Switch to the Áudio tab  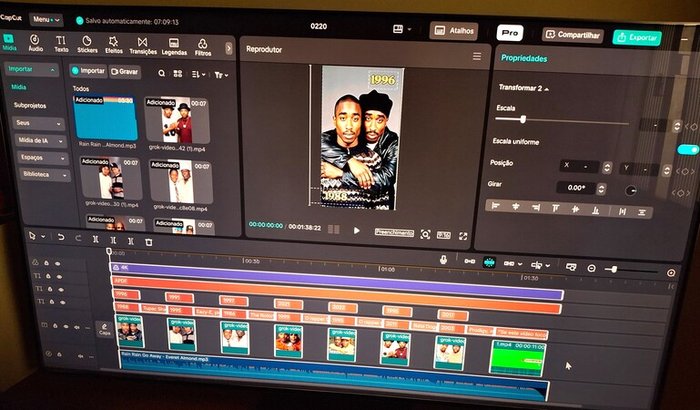click(35, 44)
